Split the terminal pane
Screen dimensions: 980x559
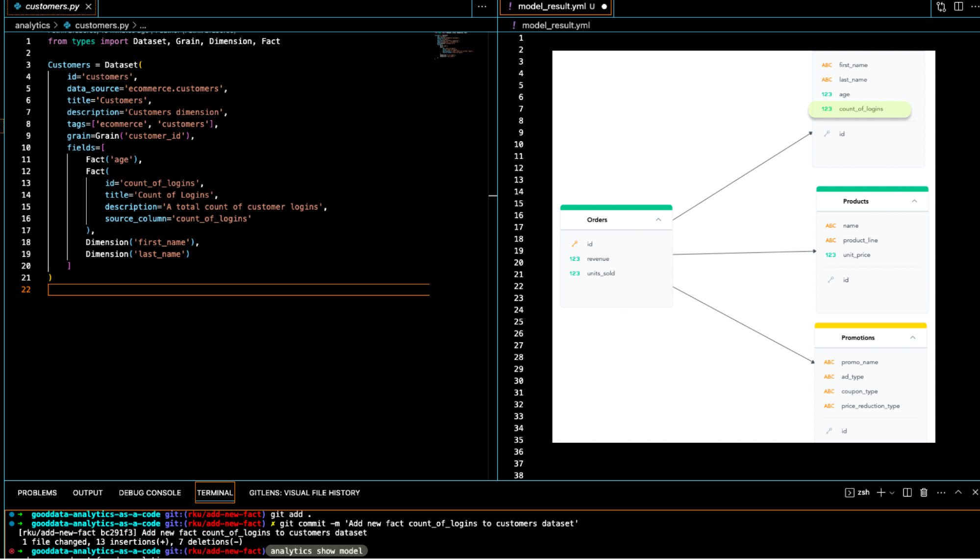[x=907, y=492]
